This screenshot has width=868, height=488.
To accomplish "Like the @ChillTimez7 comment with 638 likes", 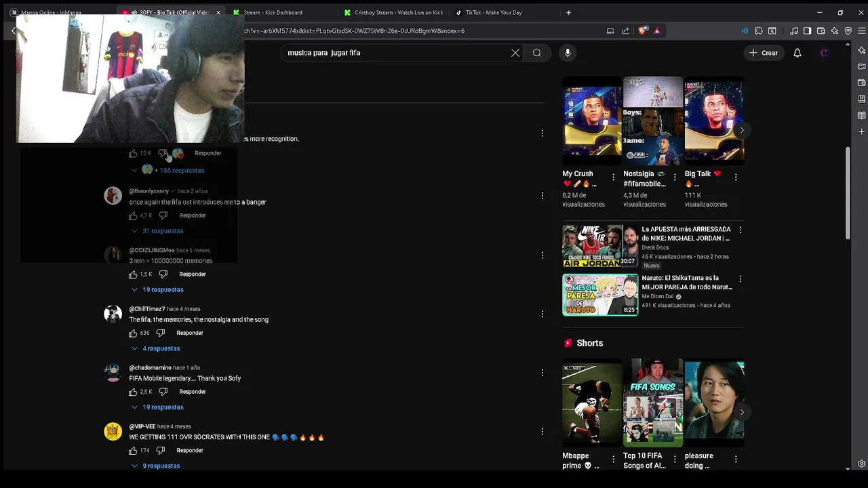I will click(133, 333).
